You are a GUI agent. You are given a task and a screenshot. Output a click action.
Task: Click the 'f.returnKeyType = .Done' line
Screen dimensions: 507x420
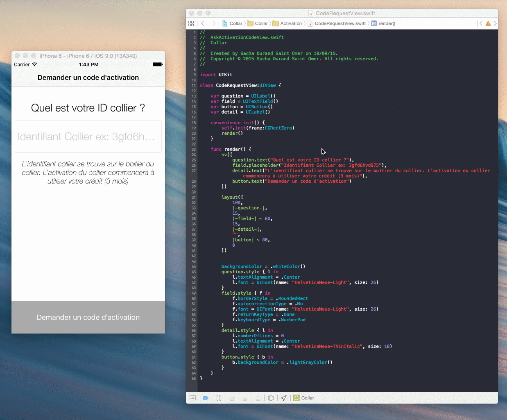(263, 314)
